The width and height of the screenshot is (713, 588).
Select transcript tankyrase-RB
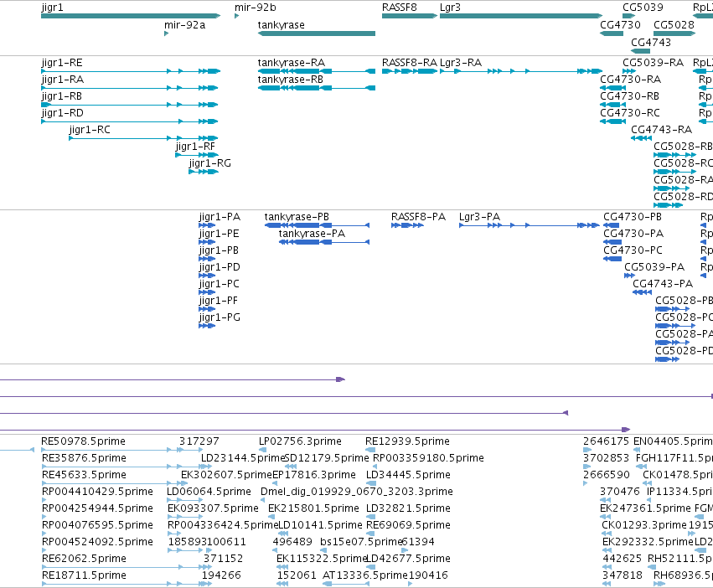(317, 88)
